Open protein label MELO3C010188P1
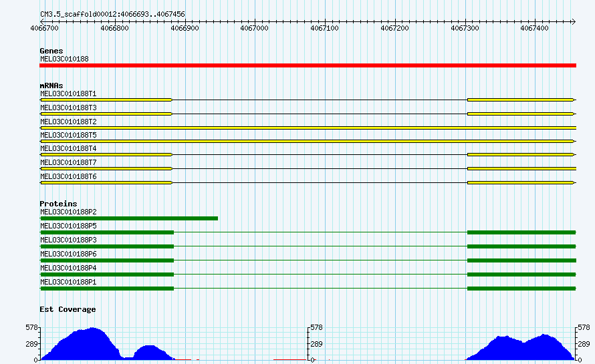The image size is (595, 364). [x=68, y=282]
